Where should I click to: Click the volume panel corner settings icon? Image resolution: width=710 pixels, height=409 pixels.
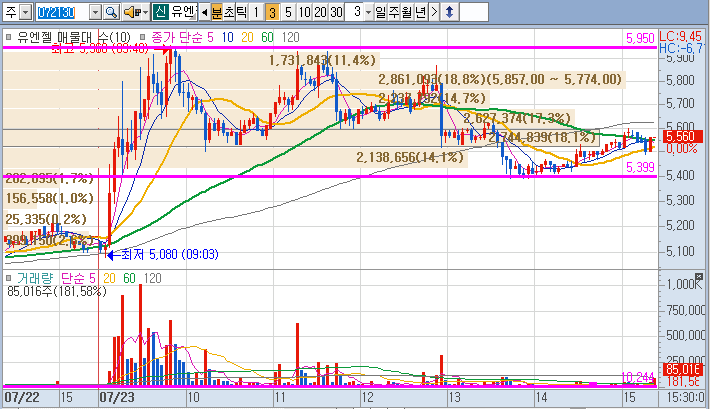click(700, 276)
